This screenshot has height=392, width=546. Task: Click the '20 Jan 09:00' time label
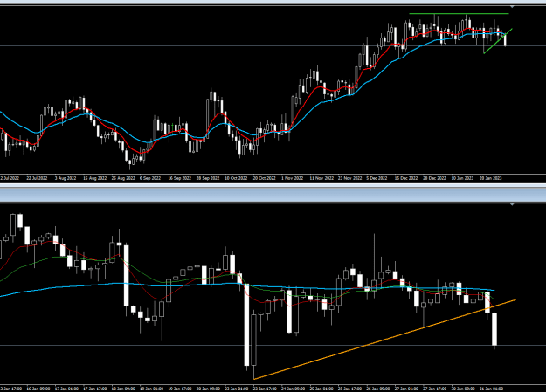click(x=208, y=389)
